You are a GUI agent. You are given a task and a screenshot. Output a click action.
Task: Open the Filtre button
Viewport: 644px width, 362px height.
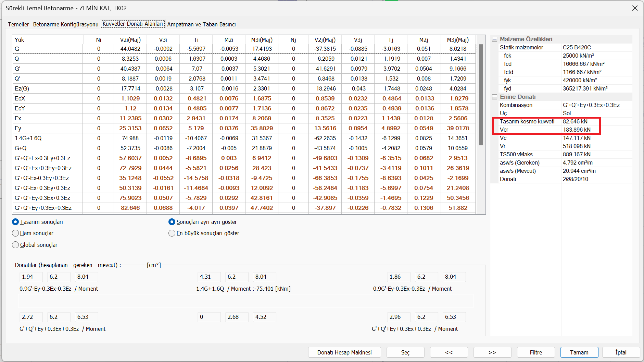536,352
